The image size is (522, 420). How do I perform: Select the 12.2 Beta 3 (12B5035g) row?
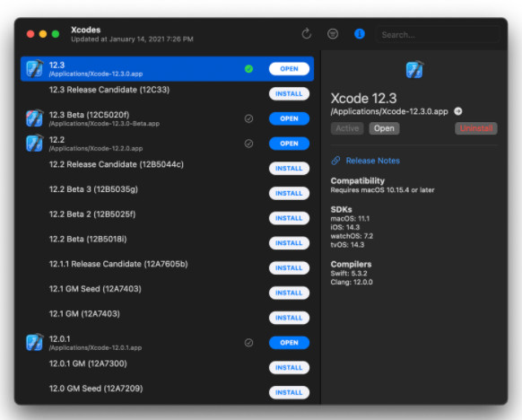point(167,193)
